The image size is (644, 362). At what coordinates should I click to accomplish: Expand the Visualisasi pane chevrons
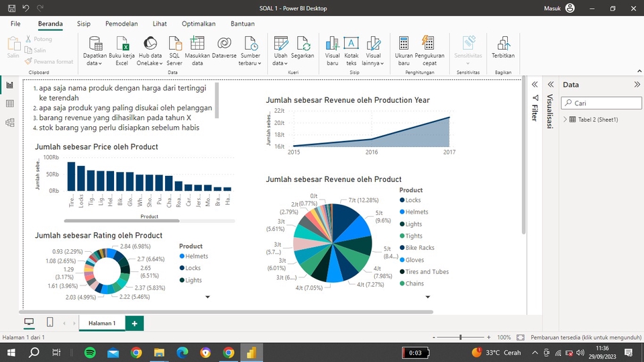(551, 85)
